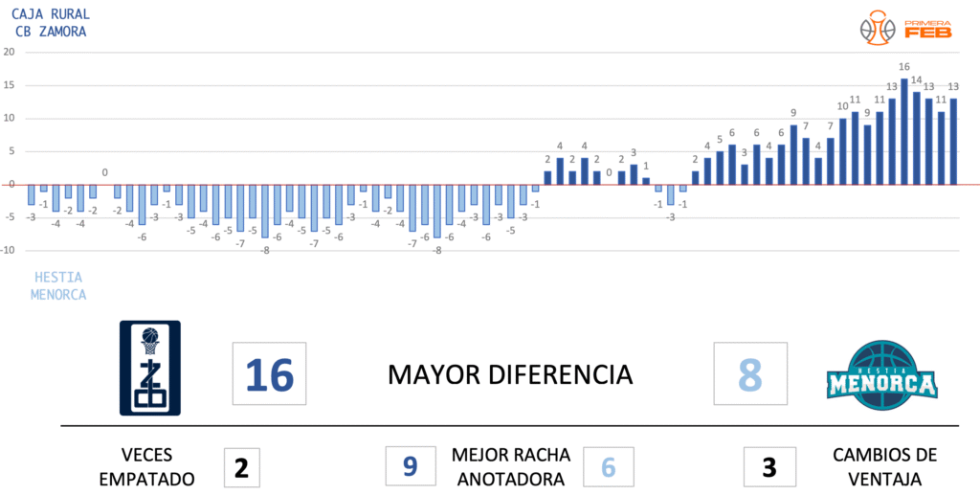Screen dimensions: 980x495
Task: Click the dark blue bar labeled 14
Action: point(916,138)
